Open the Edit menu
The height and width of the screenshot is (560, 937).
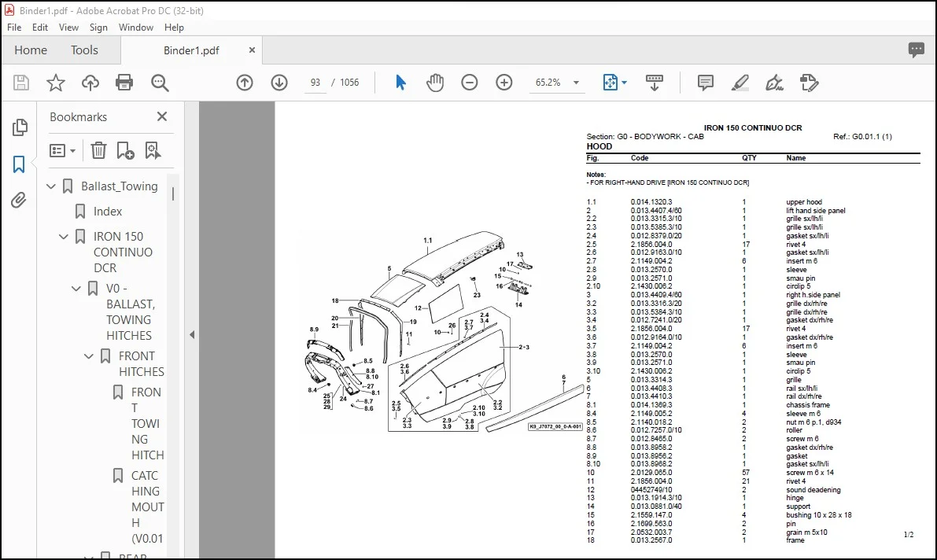click(40, 28)
